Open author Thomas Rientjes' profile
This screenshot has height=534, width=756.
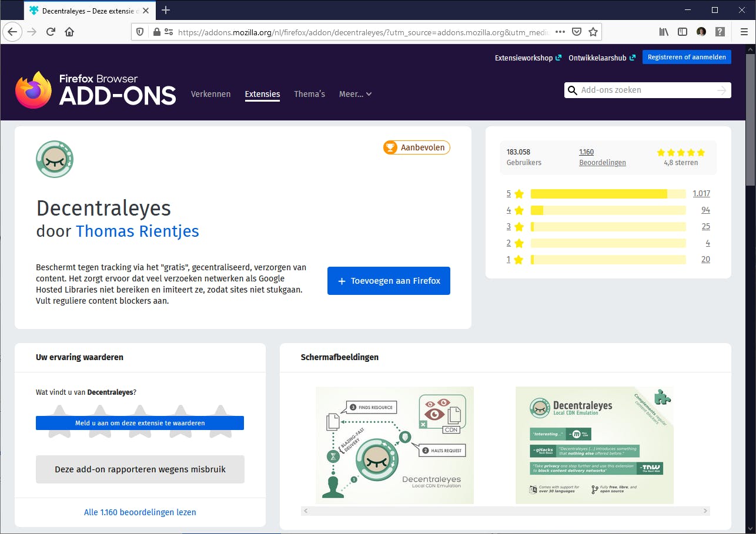138,231
